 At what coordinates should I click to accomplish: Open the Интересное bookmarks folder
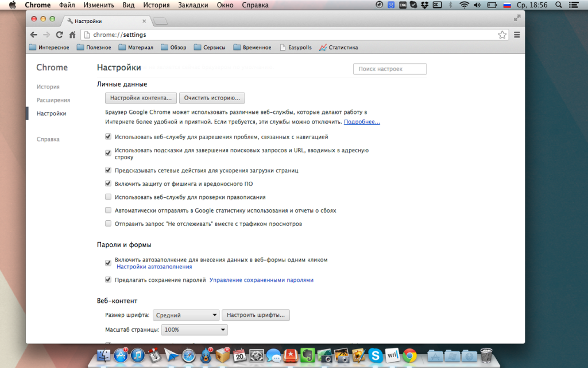click(49, 47)
